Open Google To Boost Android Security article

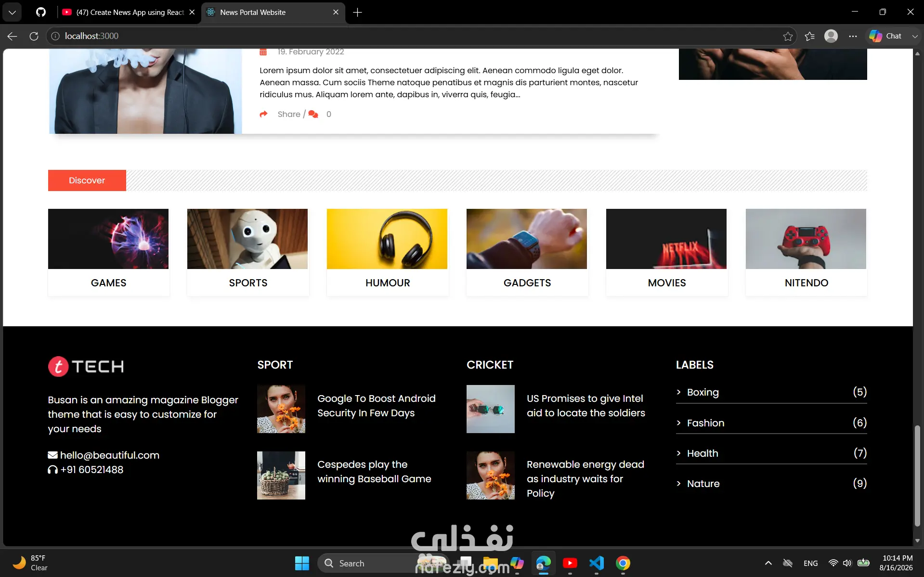click(x=377, y=406)
